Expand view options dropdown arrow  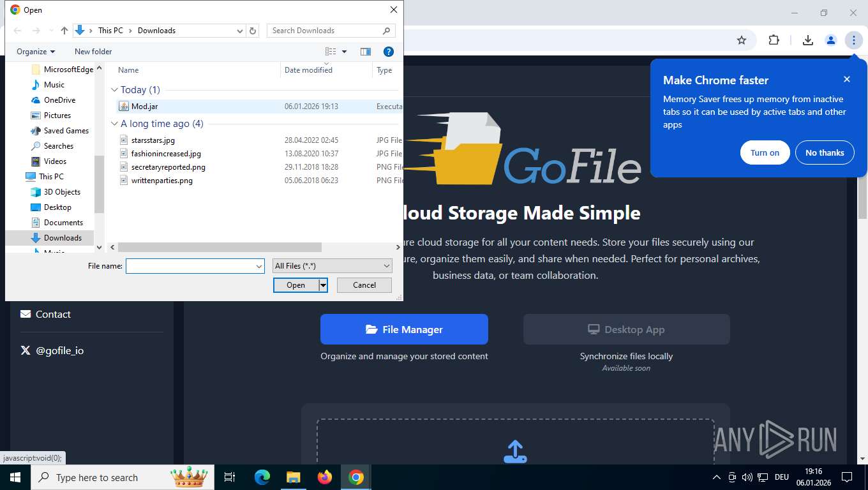click(x=345, y=52)
